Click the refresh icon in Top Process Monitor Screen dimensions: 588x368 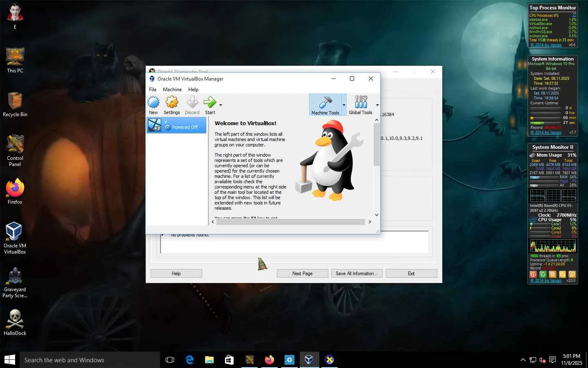click(x=574, y=15)
